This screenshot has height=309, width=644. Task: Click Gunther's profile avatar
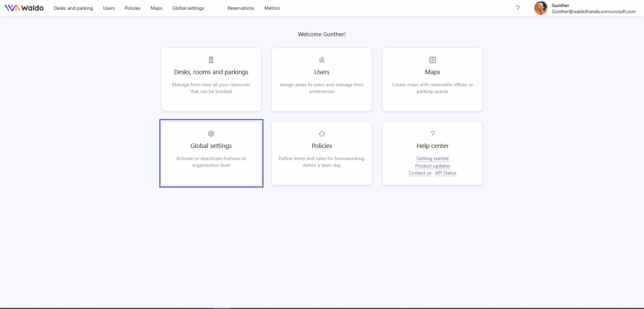point(541,8)
